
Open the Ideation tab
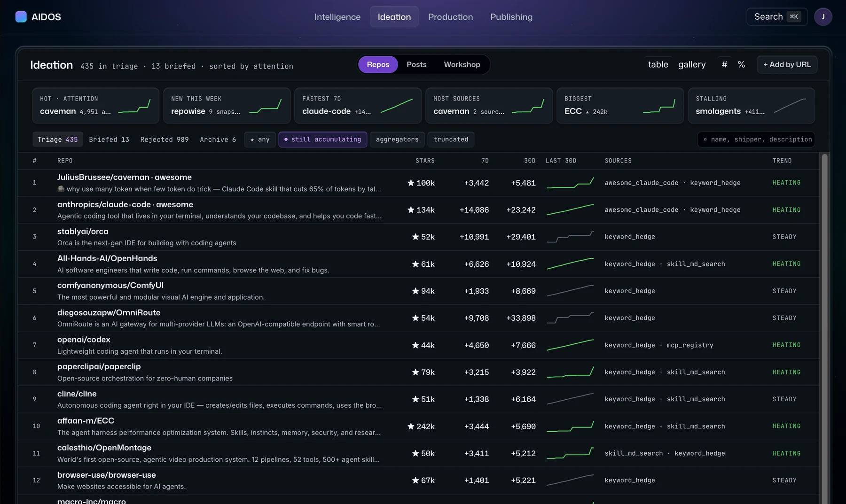coord(394,17)
